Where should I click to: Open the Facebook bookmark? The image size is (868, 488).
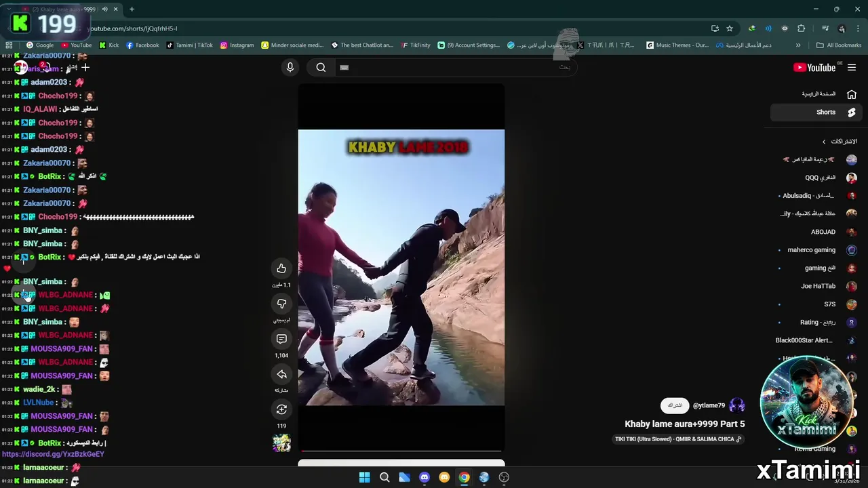tap(142, 45)
